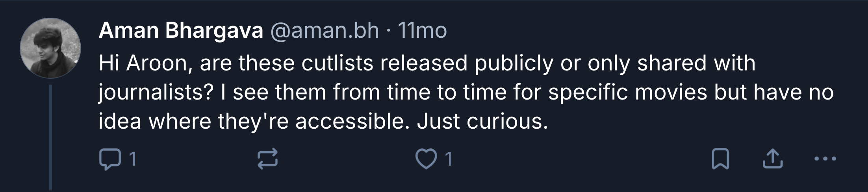
Task: Open the three-dot more options menu
Action: point(825,160)
